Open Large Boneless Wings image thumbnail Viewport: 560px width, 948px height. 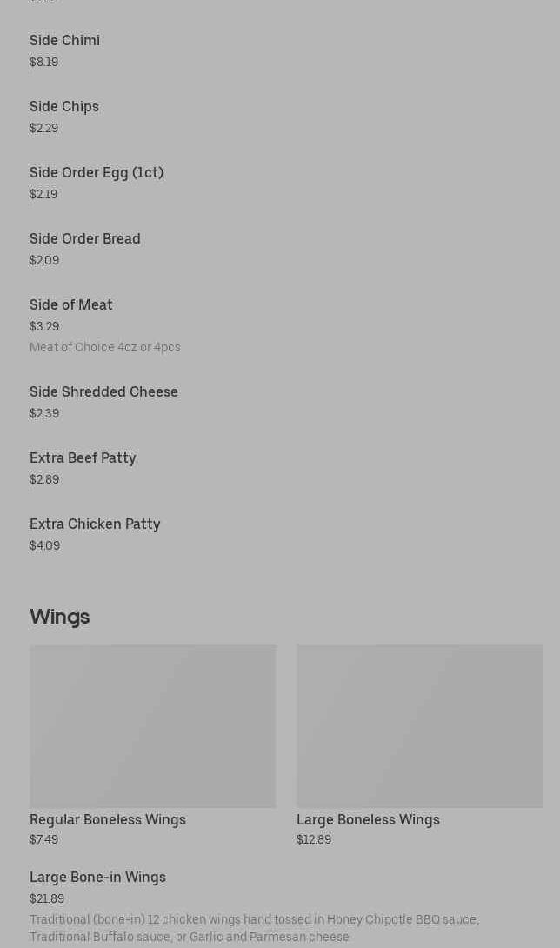419,725
